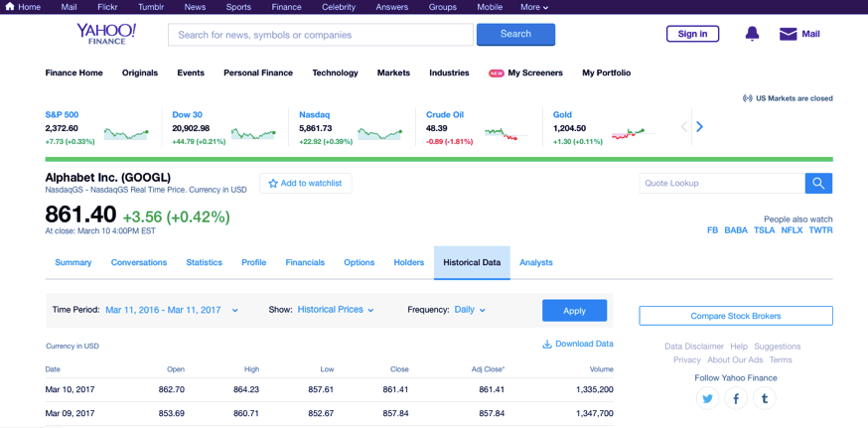Click the Mar 10, 2017 date cell
Image resolution: width=868 pixels, height=428 pixels.
[x=70, y=390]
